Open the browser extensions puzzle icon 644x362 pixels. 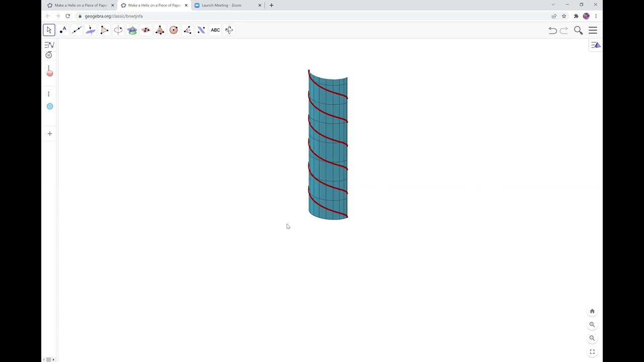point(576,16)
